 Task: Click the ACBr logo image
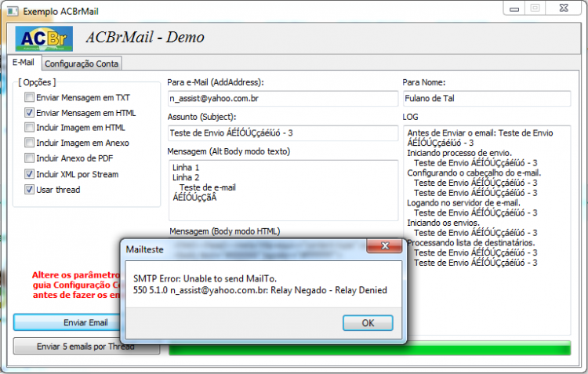pyautogui.click(x=44, y=38)
